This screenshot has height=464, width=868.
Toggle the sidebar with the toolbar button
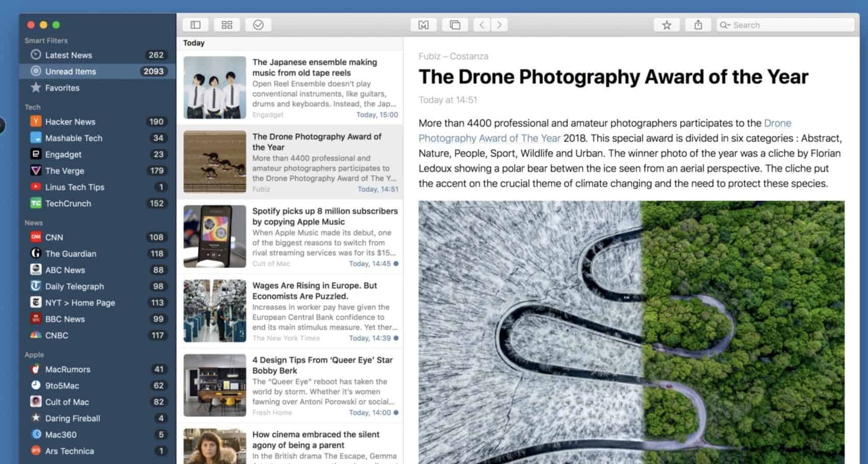[x=195, y=25]
